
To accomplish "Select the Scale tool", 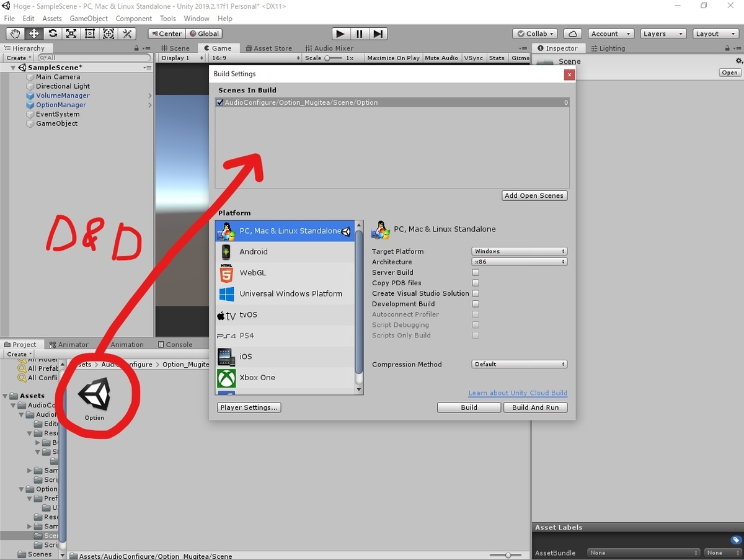I will [71, 33].
